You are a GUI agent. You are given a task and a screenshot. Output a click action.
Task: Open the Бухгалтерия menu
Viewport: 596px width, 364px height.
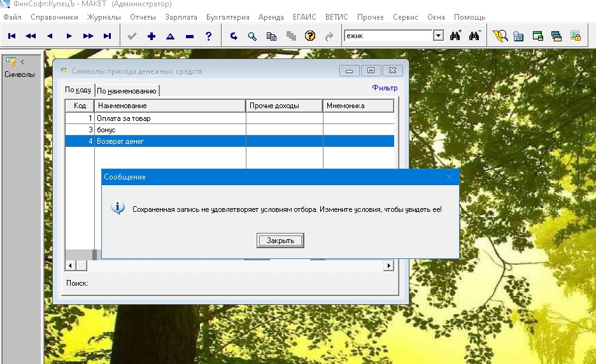(x=227, y=17)
